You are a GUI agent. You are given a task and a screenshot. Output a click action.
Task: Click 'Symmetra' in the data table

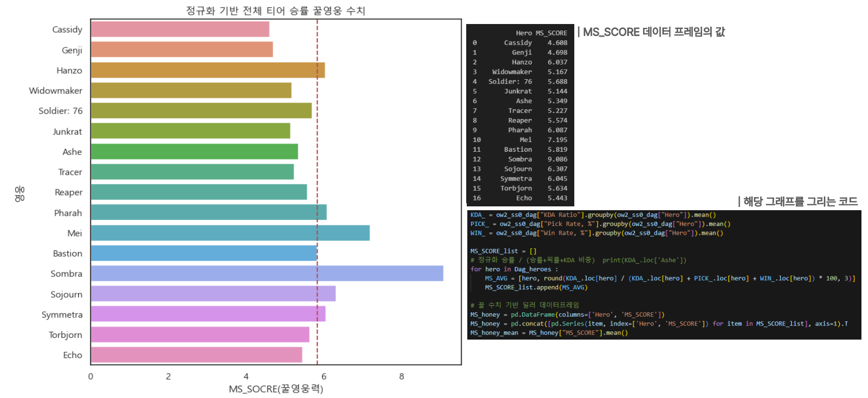(516, 179)
